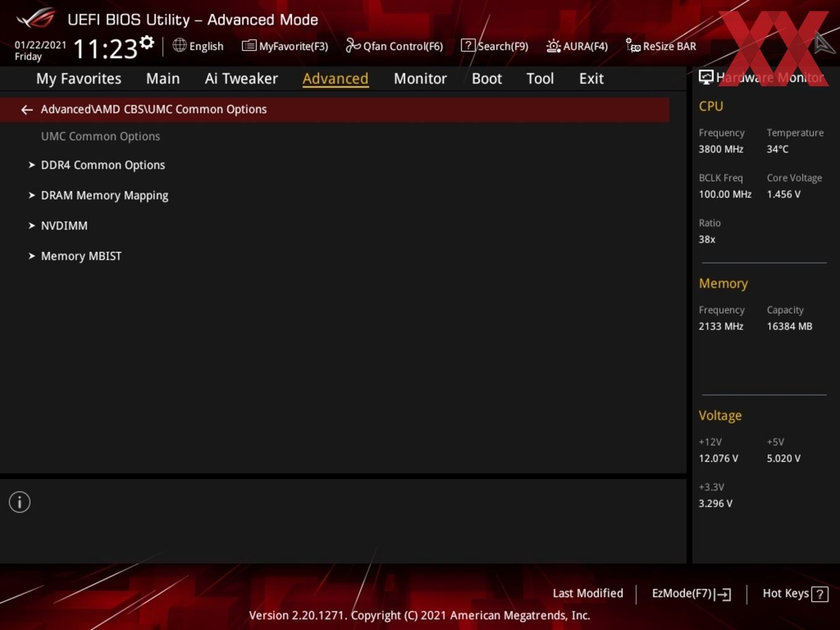
Task: Expand NVDIMM submenu arrow
Action: pos(31,225)
